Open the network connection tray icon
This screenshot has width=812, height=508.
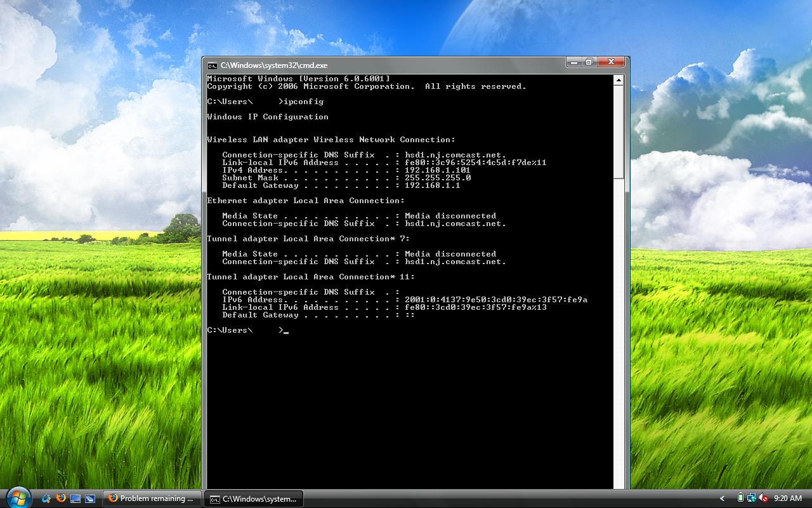[752, 498]
